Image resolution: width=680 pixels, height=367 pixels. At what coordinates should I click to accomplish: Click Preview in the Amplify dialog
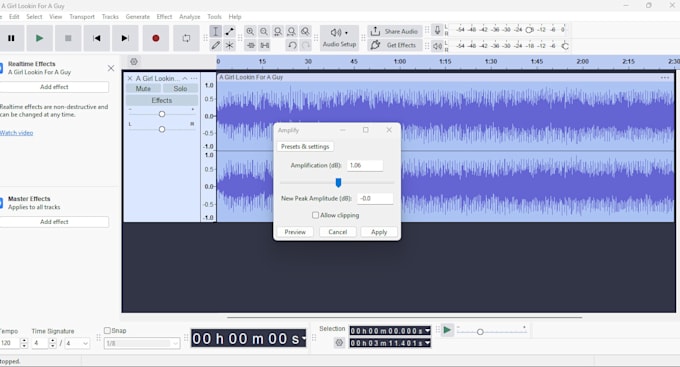click(295, 232)
